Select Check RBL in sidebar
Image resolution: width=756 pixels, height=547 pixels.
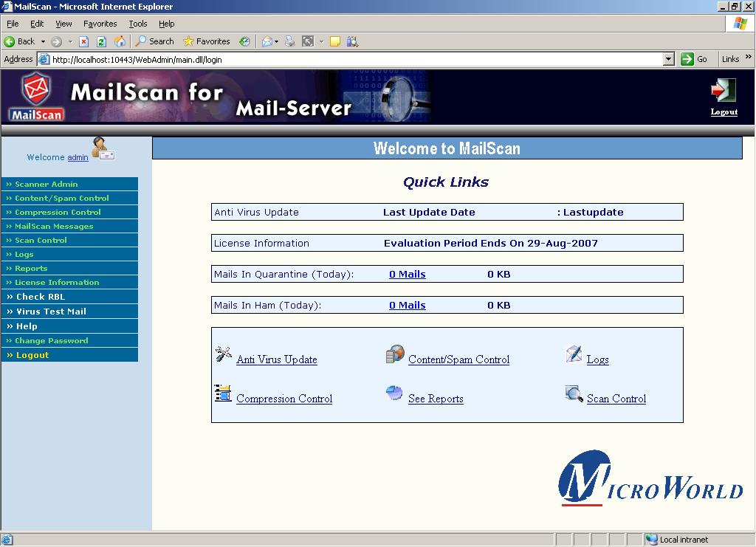pos(70,297)
